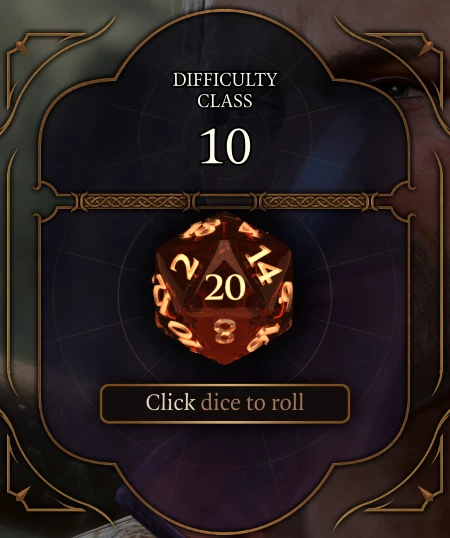This screenshot has width=450, height=538.
Task: Click the CLASS heading text
Action: click(x=225, y=101)
